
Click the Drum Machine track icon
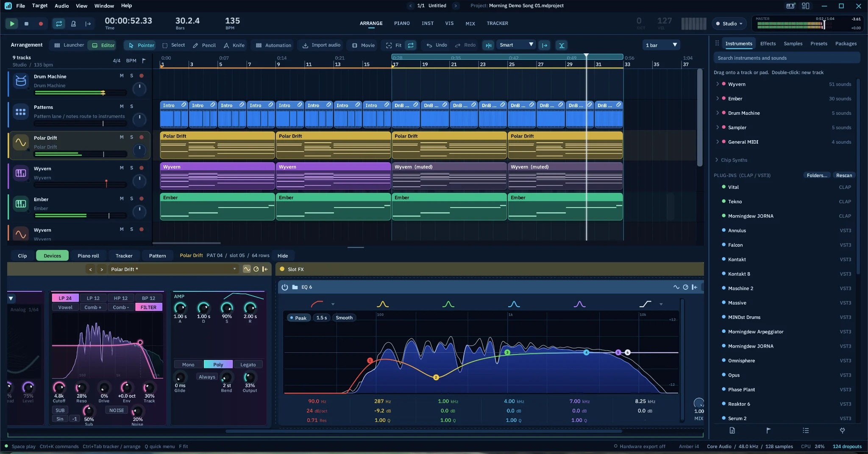20,80
